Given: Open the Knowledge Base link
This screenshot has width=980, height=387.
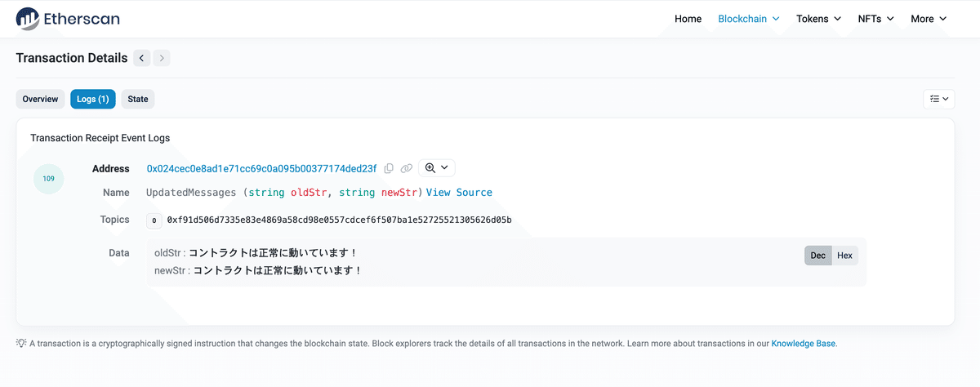Looking at the screenshot, I should 804,344.
